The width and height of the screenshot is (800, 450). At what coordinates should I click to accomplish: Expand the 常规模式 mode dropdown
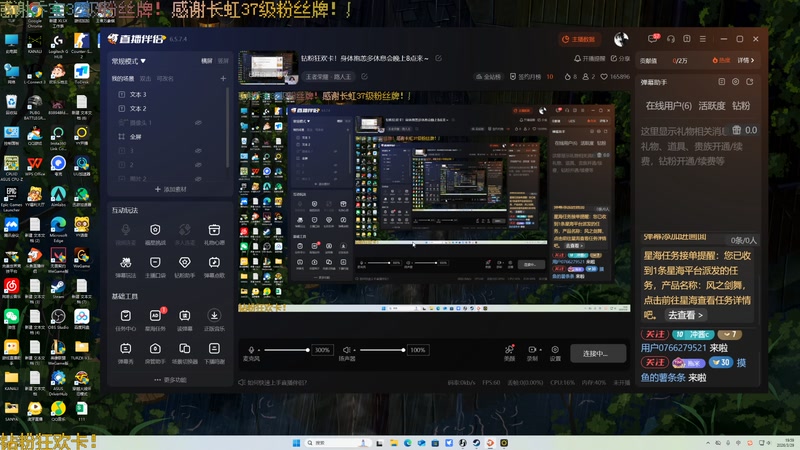click(129, 61)
